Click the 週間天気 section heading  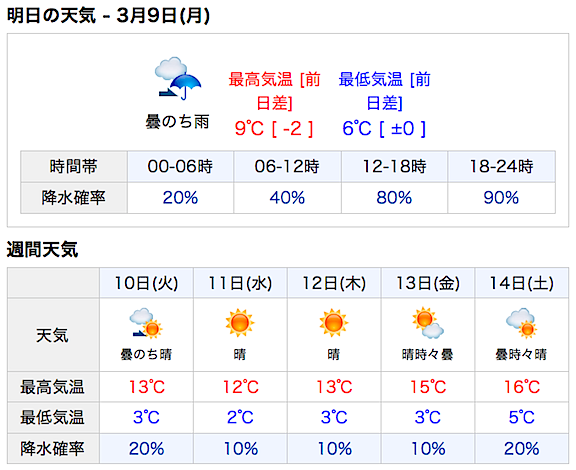point(42,250)
